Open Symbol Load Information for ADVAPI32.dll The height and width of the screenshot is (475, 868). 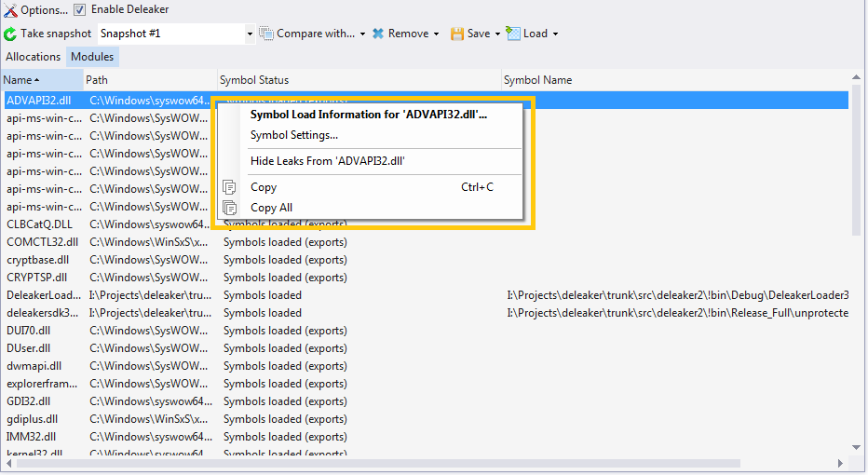[369, 115]
